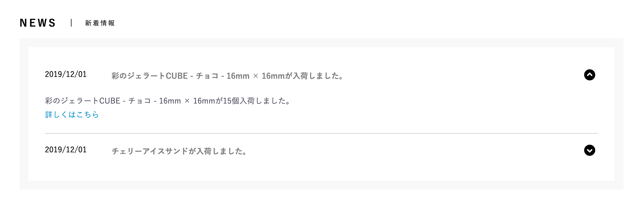Click the 彩のジェラートCUBE チョコ headline
644x214 pixels.
click(x=227, y=76)
